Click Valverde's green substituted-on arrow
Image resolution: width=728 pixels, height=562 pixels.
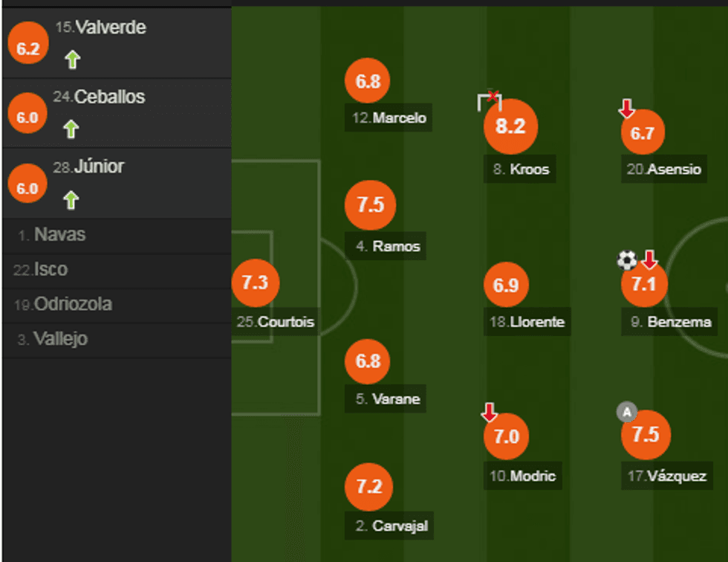(71, 59)
